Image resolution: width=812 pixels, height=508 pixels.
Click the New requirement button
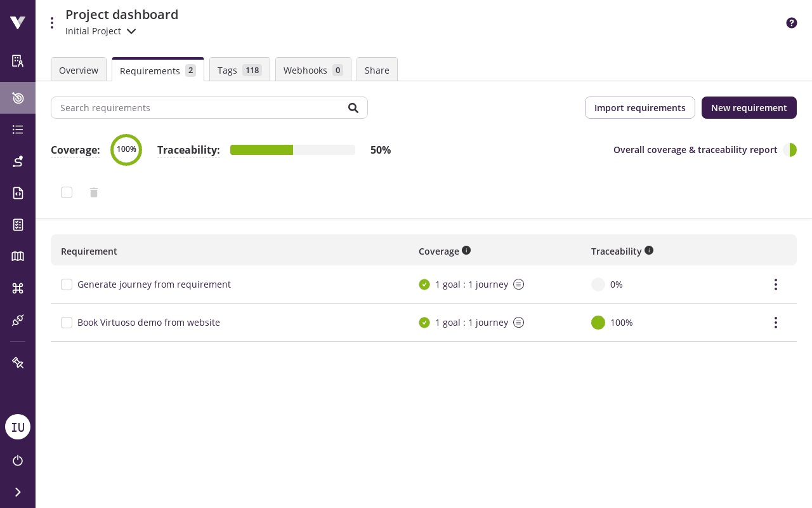[x=749, y=107]
